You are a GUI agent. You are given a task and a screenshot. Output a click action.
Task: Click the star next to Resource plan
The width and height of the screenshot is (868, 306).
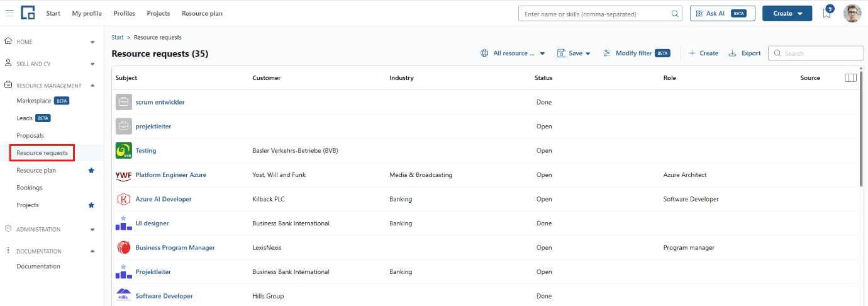point(91,171)
